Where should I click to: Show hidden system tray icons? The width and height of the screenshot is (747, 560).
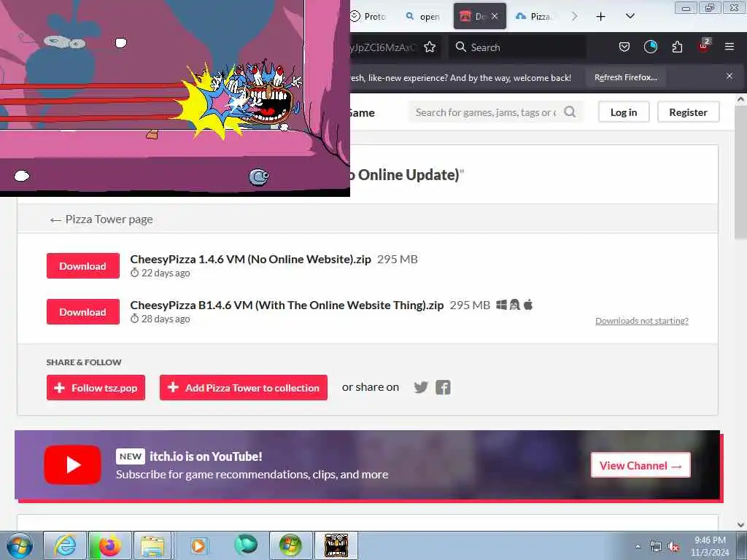click(638, 546)
